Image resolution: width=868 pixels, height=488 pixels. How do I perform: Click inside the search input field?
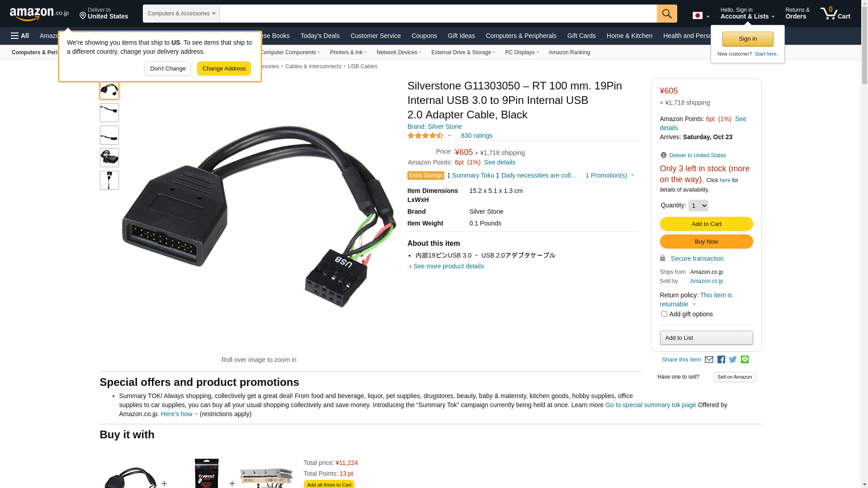point(438,14)
